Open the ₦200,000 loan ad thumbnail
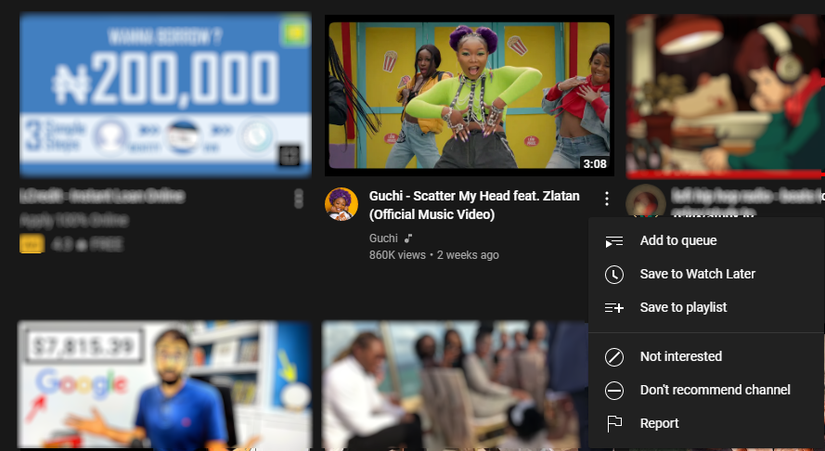This screenshot has width=825, height=451. point(165,95)
